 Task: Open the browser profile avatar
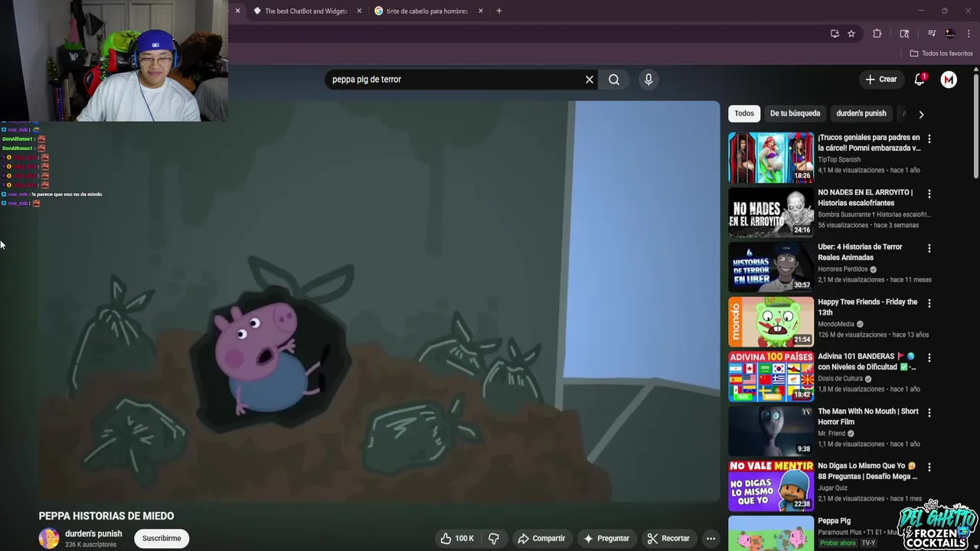coord(950,34)
